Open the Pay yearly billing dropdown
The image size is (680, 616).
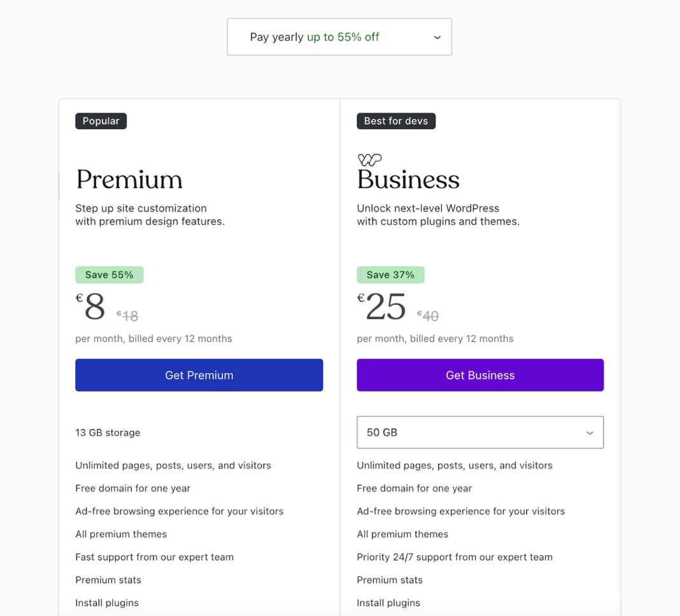339,36
